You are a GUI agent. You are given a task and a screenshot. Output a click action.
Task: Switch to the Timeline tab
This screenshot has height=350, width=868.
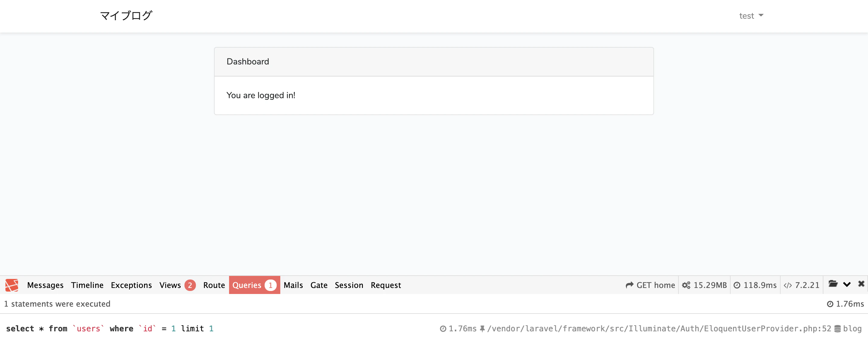click(x=87, y=285)
